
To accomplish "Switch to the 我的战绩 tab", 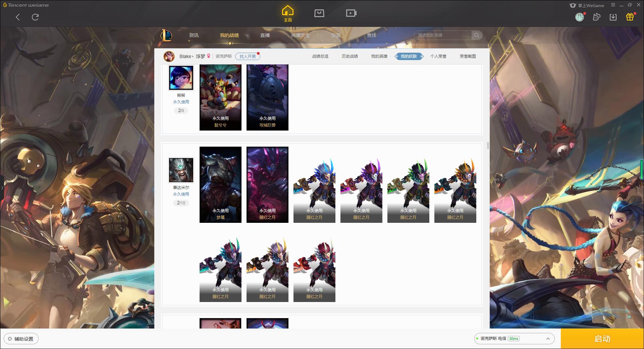I will [229, 35].
